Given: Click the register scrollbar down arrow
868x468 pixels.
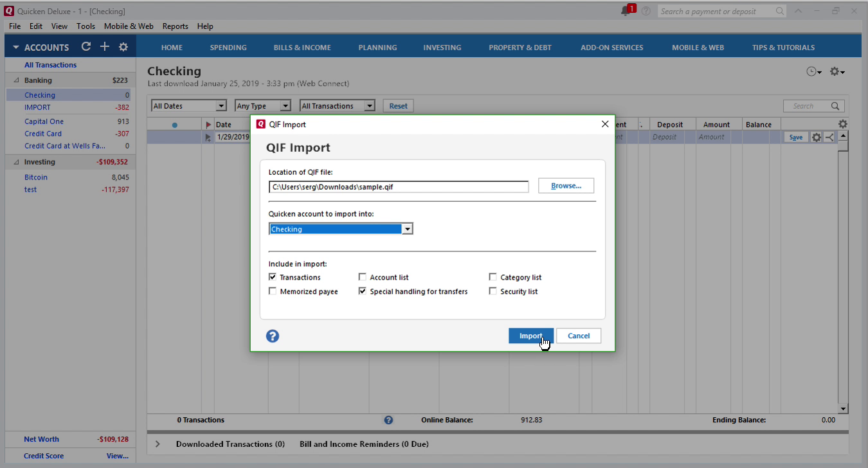Looking at the screenshot, I should (843, 408).
